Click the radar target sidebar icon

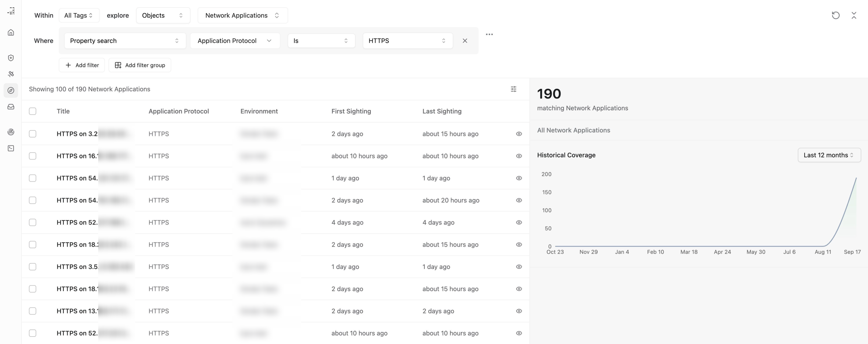tap(11, 132)
